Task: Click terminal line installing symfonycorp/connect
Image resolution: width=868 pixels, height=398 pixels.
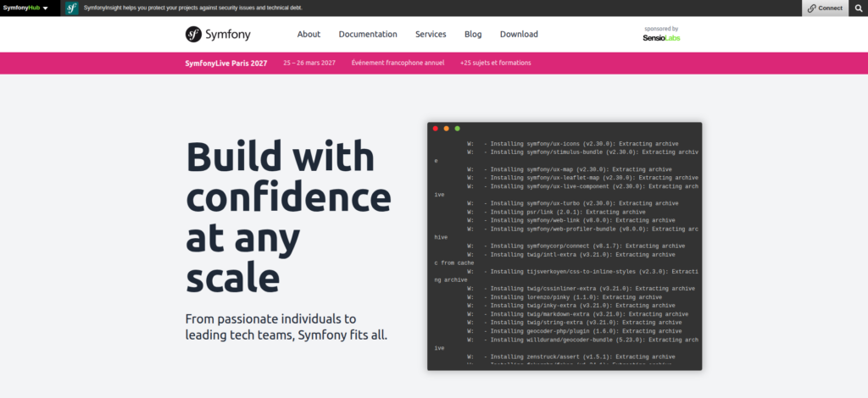Action: point(576,246)
